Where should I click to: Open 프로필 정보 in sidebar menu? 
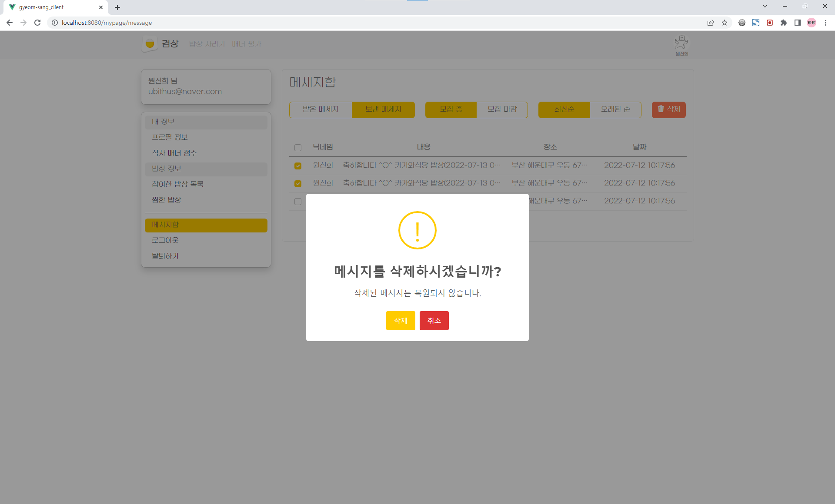click(x=170, y=137)
